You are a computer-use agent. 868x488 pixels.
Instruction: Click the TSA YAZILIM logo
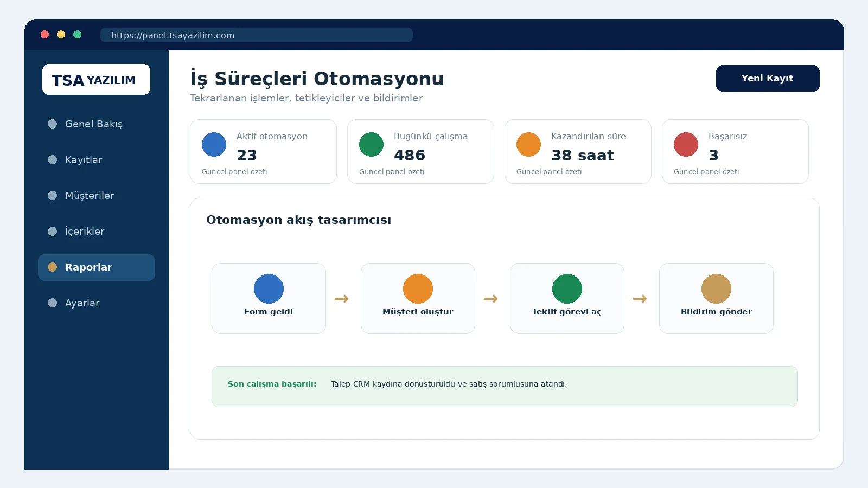(96, 80)
